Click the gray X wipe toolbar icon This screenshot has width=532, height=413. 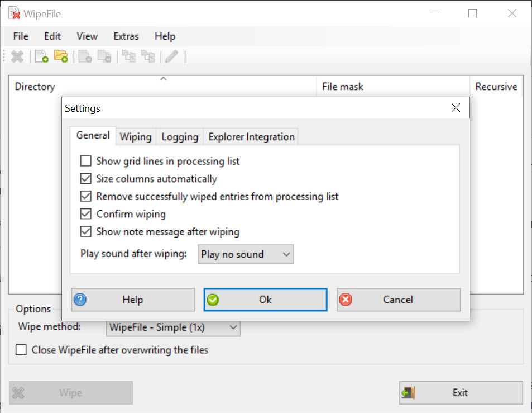coord(17,56)
